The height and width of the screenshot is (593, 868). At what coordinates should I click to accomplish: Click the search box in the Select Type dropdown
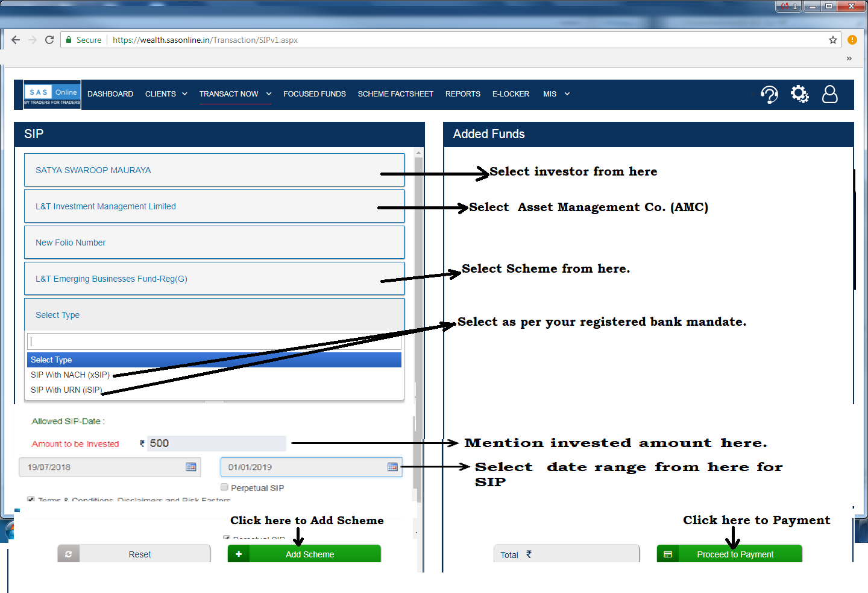214,341
